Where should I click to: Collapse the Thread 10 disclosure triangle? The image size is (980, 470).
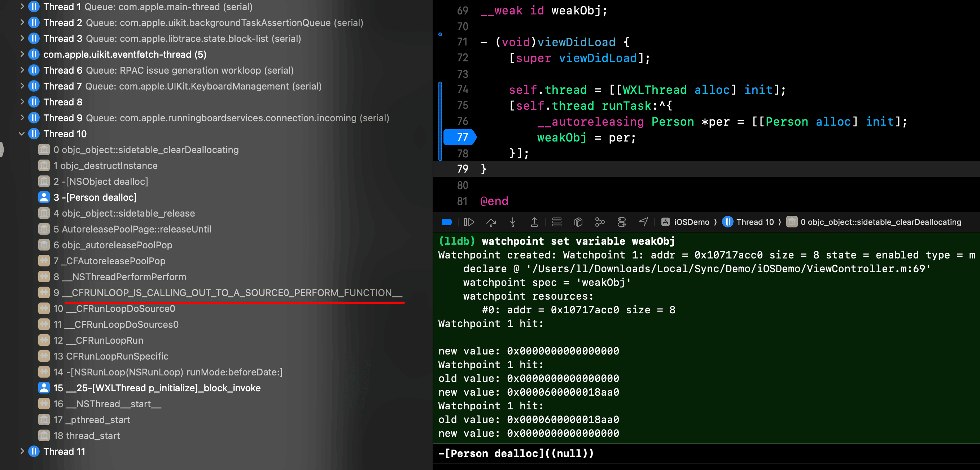click(x=22, y=134)
